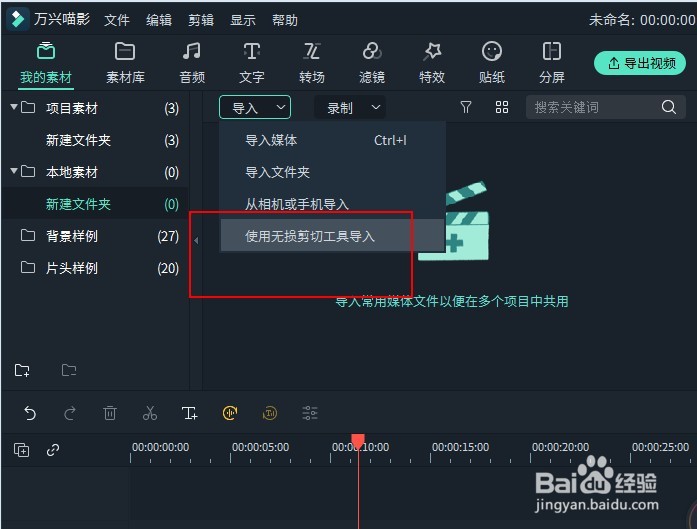This screenshot has height=529, width=697.
Task: Switch to the 滤镜 filters tab
Action: pos(372,63)
